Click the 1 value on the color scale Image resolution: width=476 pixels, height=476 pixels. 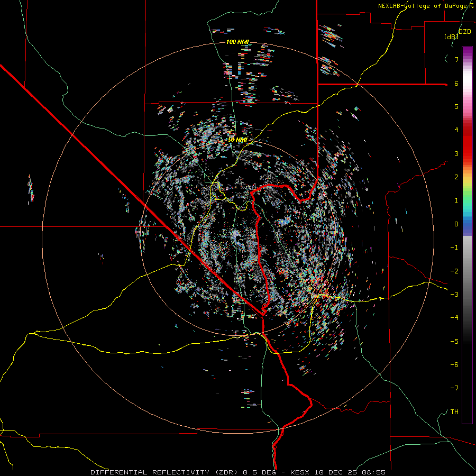456,200
